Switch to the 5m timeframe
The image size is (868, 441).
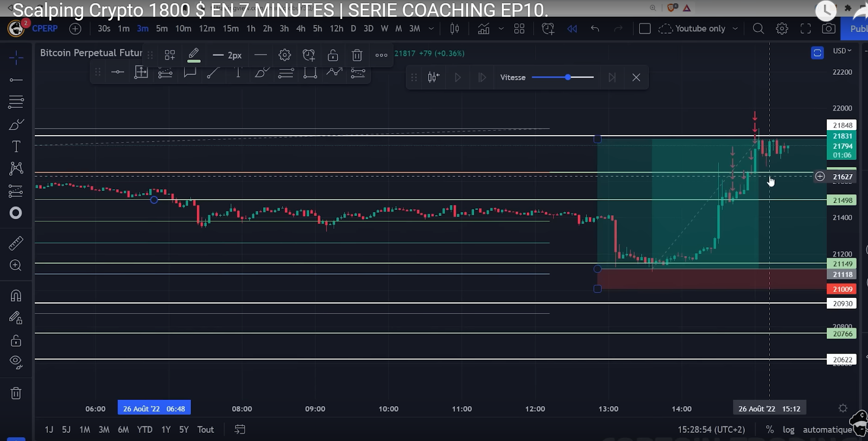click(x=162, y=29)
